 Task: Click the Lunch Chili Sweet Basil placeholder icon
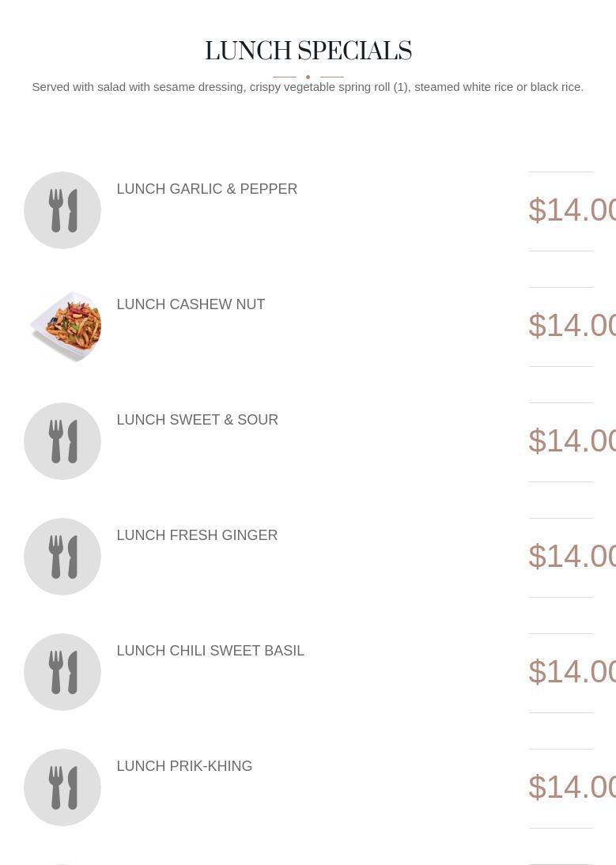click(x=62, y=672)
